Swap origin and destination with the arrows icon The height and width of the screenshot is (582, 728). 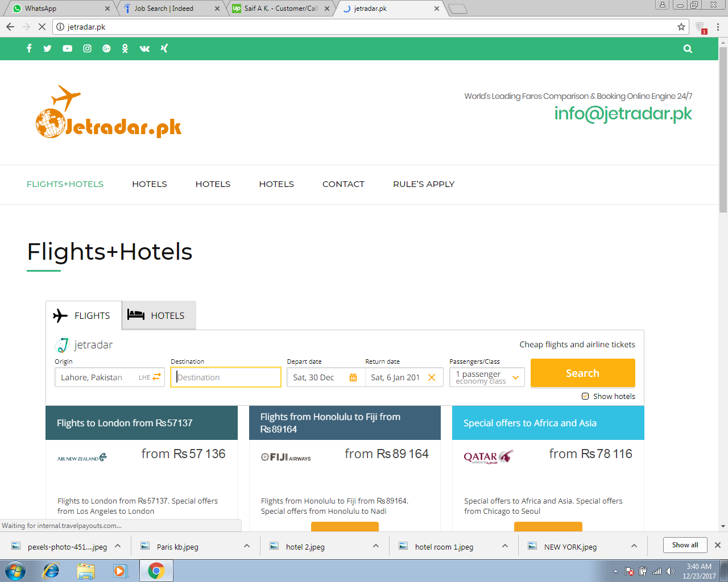click(158, 377)
